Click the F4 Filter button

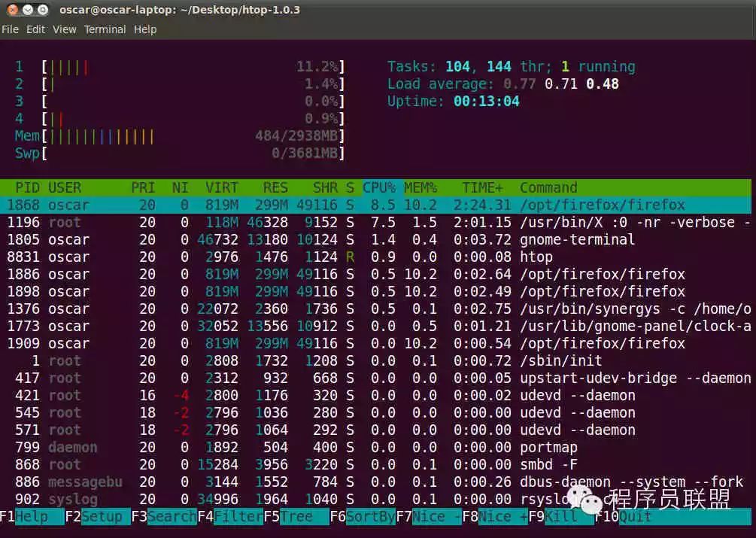click(x=230, y=517)
